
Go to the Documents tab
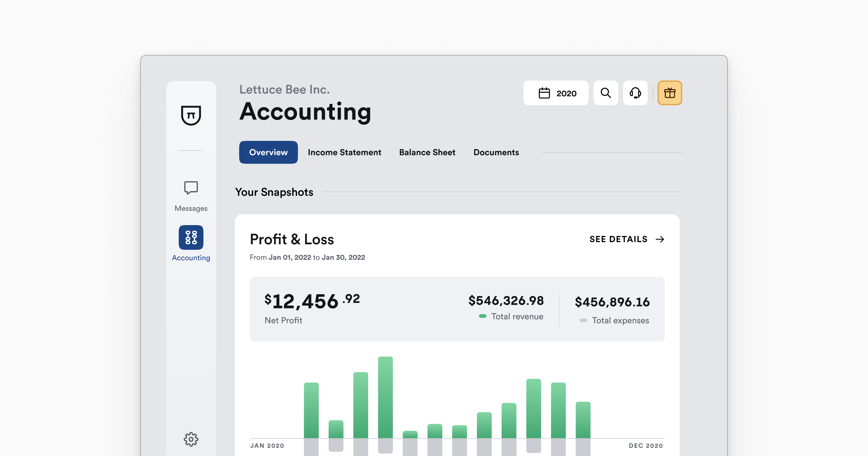(496, 152)
